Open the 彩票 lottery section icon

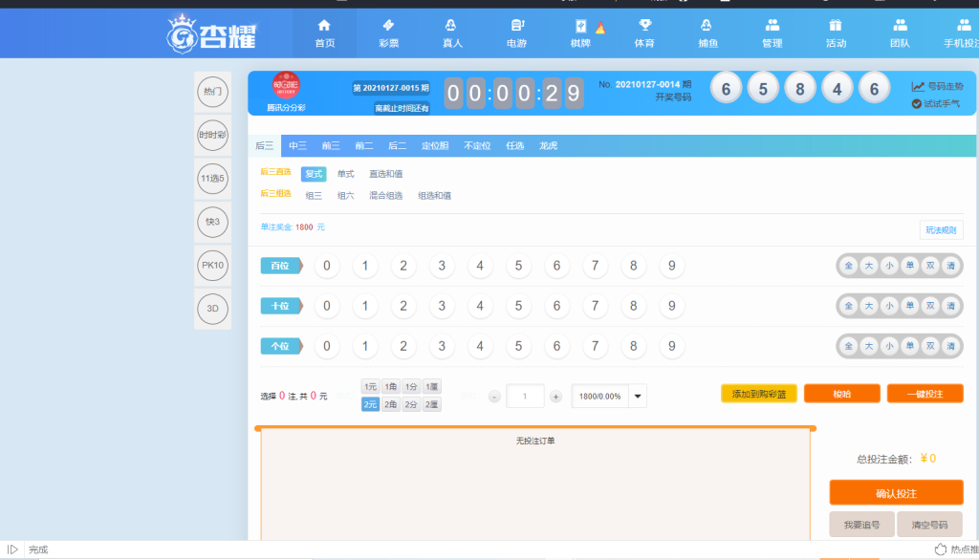387,32
